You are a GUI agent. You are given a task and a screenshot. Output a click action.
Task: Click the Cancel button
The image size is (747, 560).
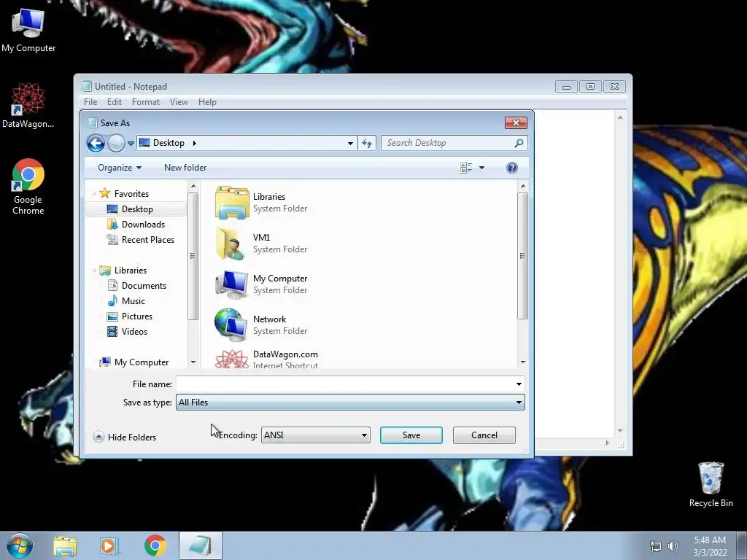point(484,435)
